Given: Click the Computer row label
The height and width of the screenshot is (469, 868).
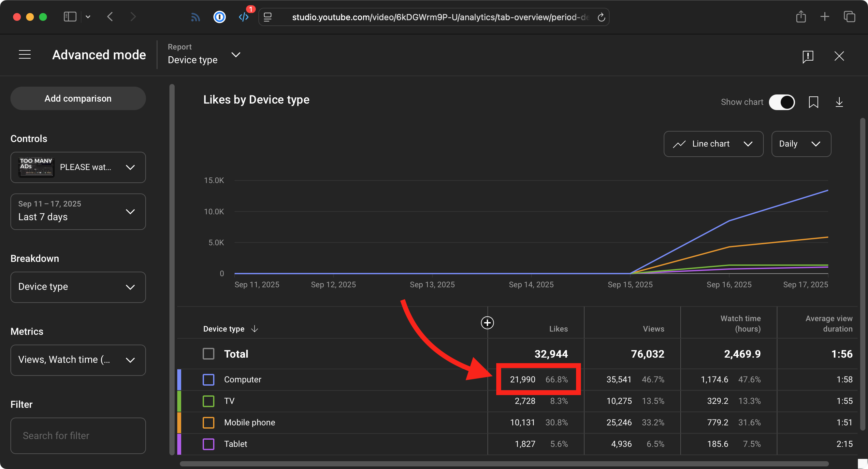Looking at the screenshot, I should pyautogui.click(x=243, y=379).
